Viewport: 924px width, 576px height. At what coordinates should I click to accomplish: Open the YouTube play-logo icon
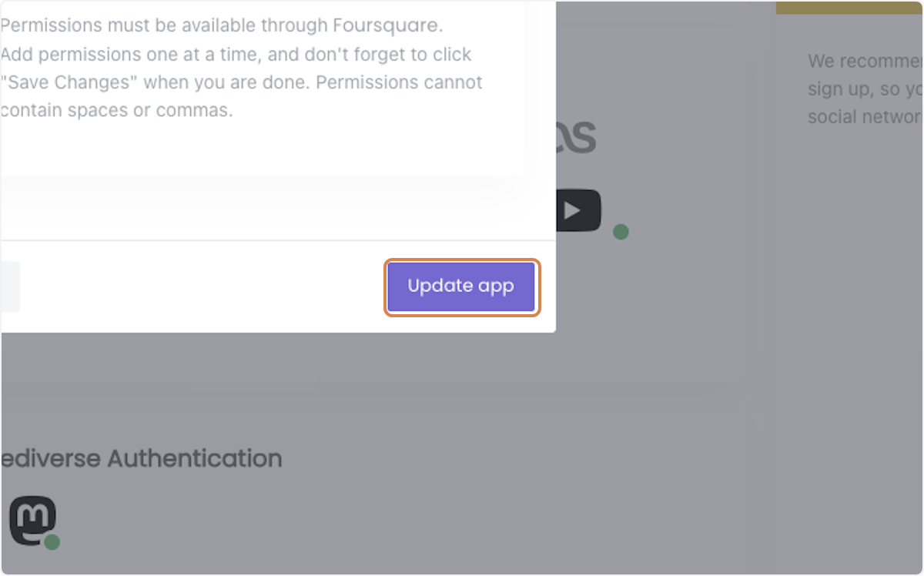[x=578, y=209]
